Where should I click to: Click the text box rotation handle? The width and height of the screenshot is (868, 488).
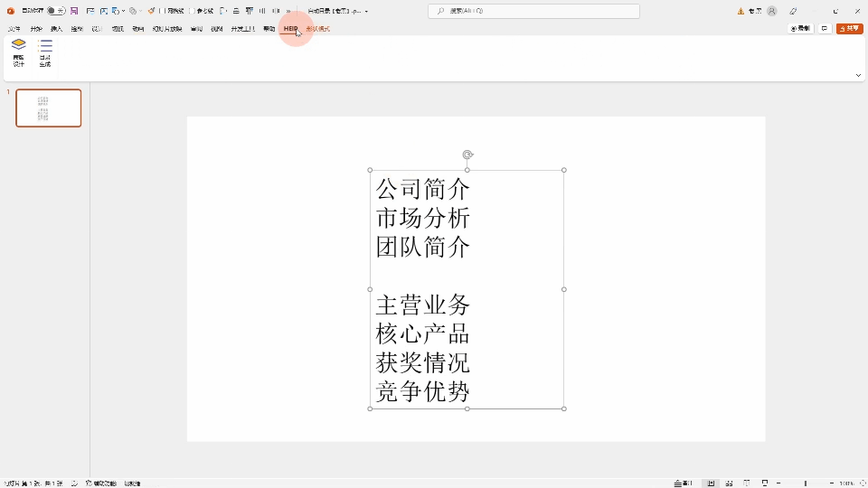point(467,155)
